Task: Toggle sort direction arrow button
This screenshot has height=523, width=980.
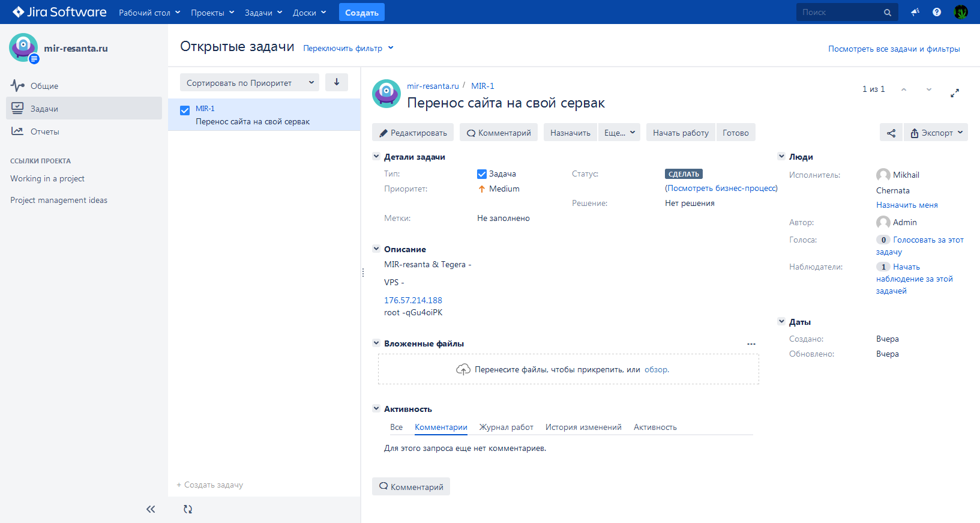Action: [x=337, y=82]
